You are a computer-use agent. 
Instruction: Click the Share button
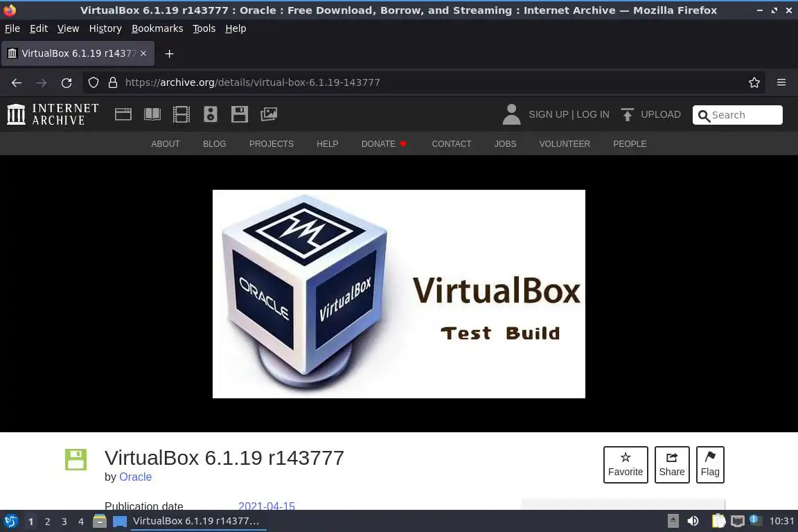pos(672,465)
